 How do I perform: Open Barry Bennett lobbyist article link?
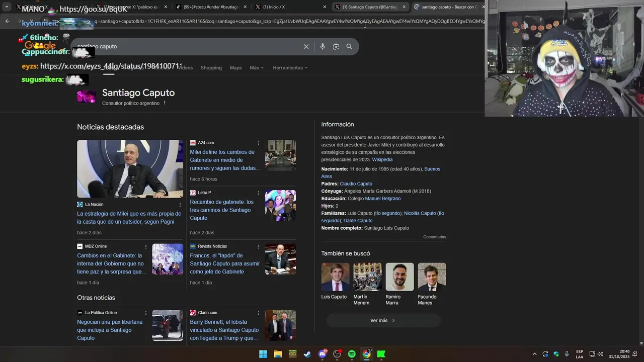[x=224, y=330]
